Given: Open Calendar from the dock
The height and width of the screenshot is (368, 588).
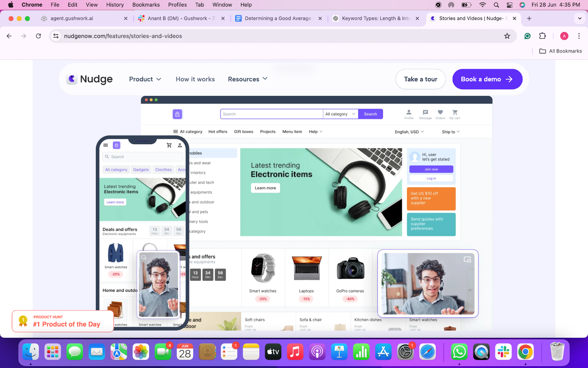Looking at the screenshot, I should (x=185, y=352).
